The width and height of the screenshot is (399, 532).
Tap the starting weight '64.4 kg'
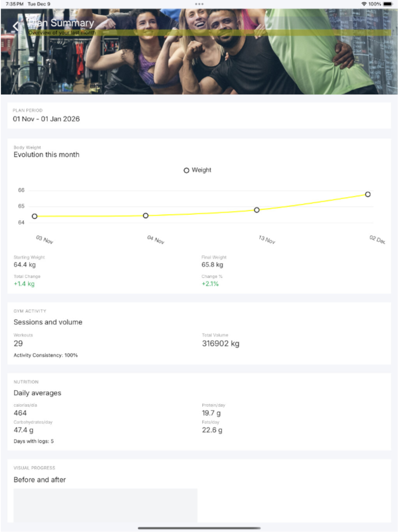[x=25, y=265]
